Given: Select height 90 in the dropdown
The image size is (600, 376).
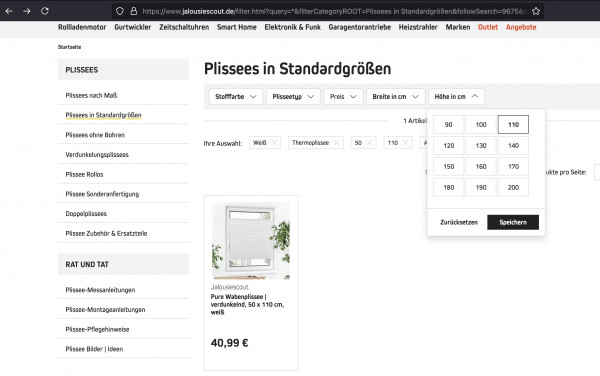Looking at the screenshot, I should [448, 124].
